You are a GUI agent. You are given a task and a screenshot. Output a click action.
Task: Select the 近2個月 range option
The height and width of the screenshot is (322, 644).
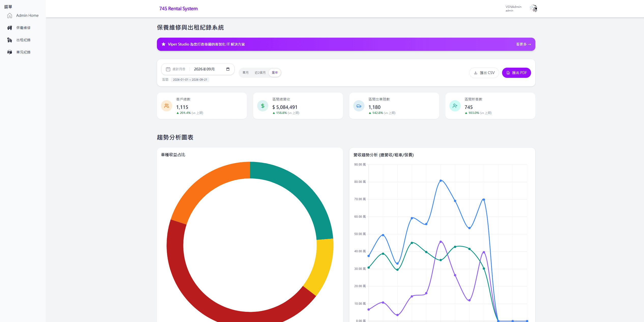coord(260,73)
